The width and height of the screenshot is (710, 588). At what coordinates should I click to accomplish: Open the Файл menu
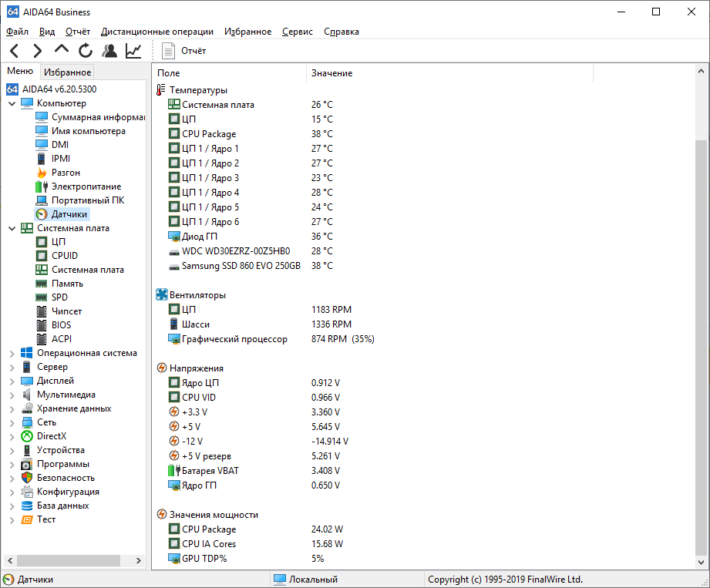click(17, 32)
